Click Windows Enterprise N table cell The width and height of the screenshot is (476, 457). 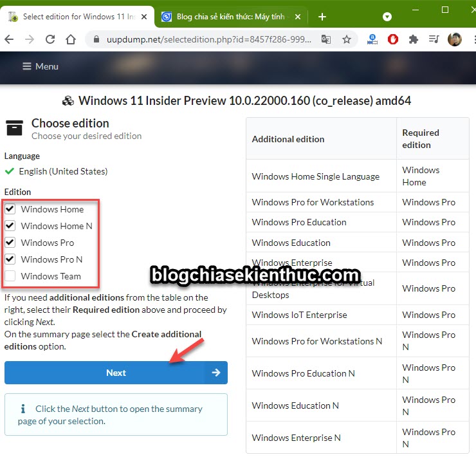321,438
